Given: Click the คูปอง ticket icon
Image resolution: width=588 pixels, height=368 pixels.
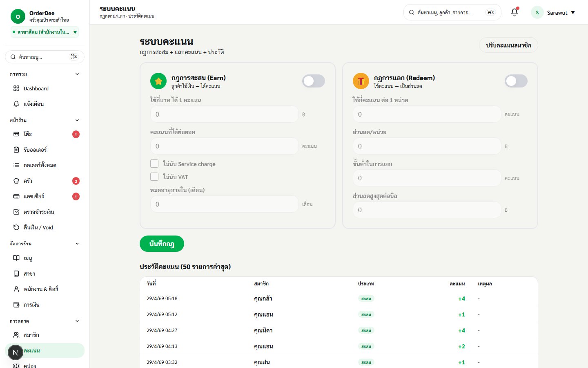Looking at the screenshot, I should coord(16,366).
